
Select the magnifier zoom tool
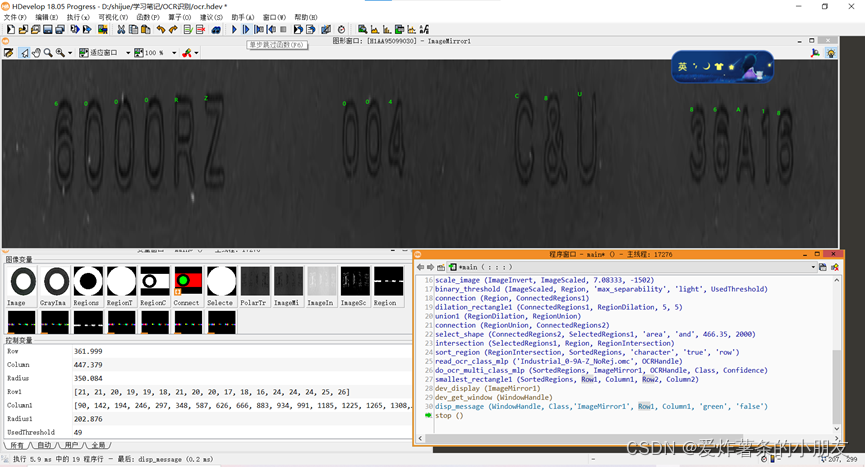pos(48,52)
